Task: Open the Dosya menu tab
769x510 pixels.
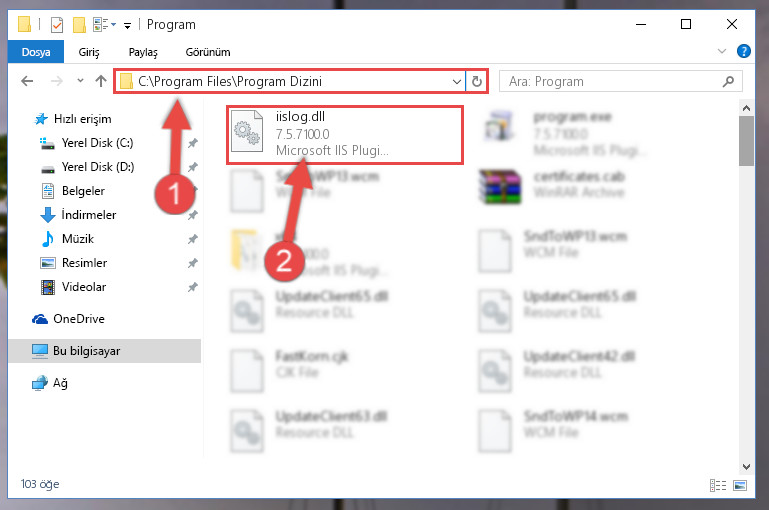Action: pyautogui.click(x=36, y=52)
